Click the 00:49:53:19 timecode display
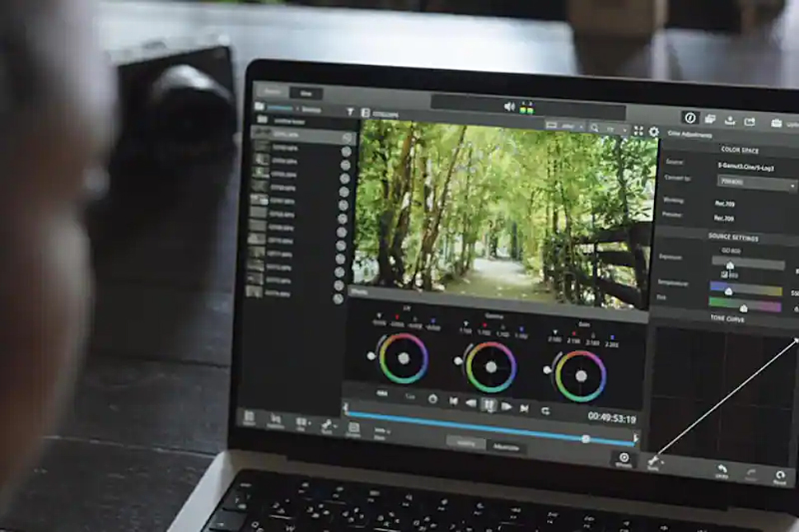The height and width of the screenshot is (532, 799). [x=612, y=418]
